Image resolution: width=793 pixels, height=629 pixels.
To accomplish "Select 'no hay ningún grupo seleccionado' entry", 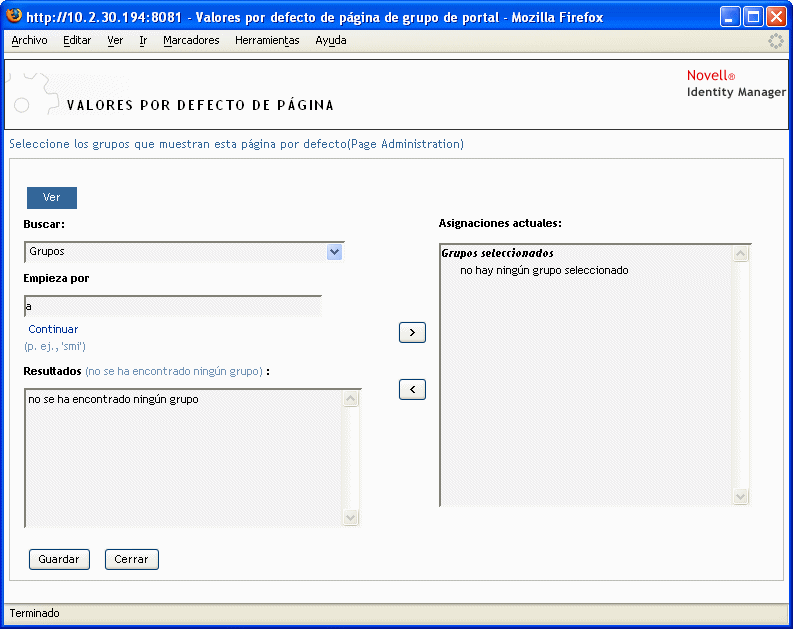I will (x=544, y=271).
